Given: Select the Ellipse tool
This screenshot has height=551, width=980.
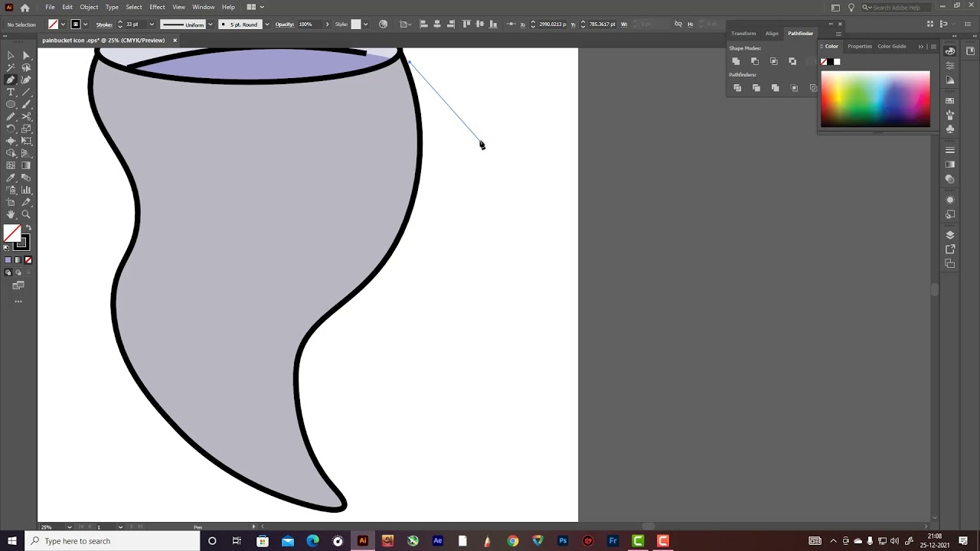Looking at the screenshot, I should 11,104.
